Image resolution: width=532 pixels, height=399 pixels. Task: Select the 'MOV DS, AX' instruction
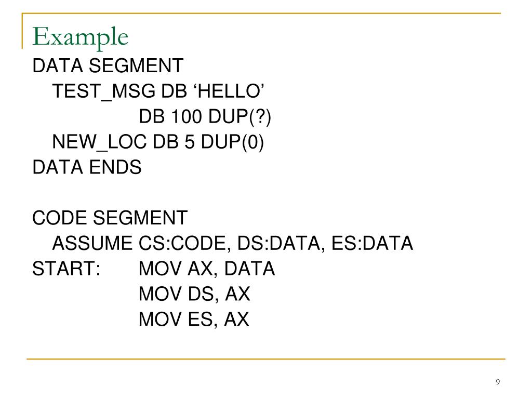[x=194, y=294]
